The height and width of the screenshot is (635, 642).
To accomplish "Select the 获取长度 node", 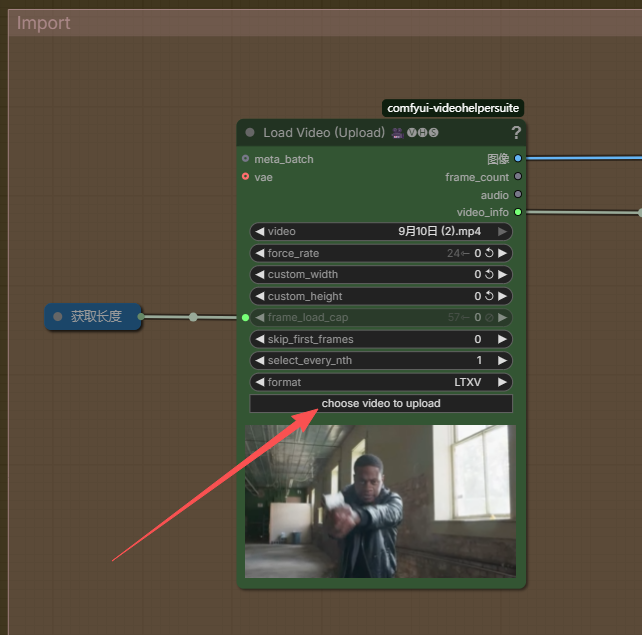I will tap(93, 316).
